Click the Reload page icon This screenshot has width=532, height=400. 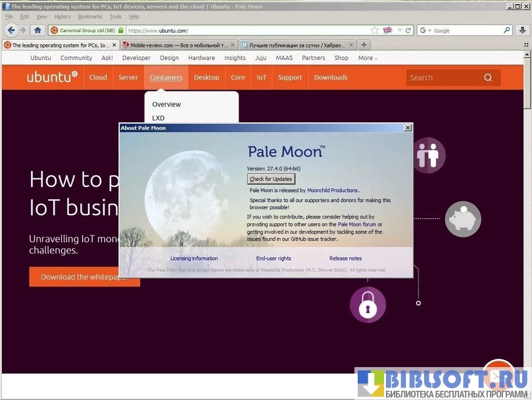[x=408, y=30]
